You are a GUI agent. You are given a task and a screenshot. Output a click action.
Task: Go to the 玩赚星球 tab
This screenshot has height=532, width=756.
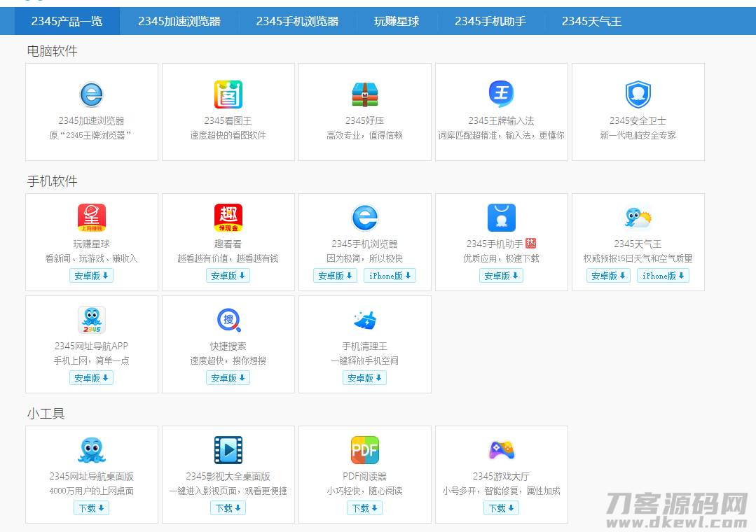pos(397,21)
